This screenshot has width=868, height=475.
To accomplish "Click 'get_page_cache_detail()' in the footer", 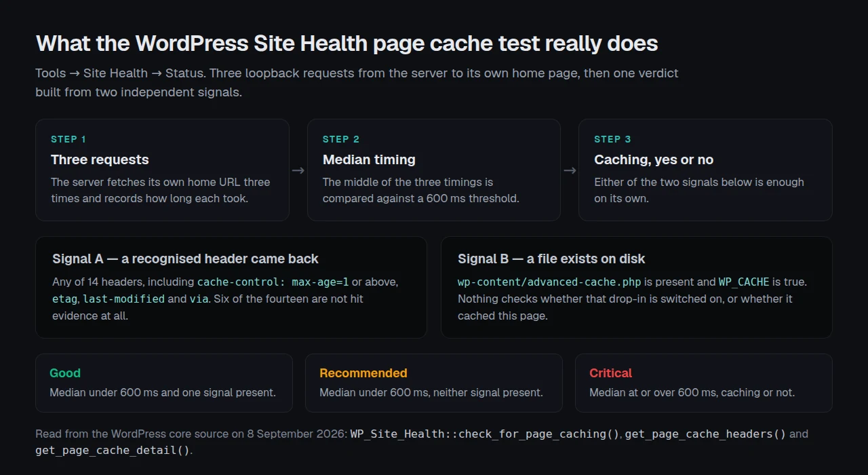I will [x=113, y=450].
